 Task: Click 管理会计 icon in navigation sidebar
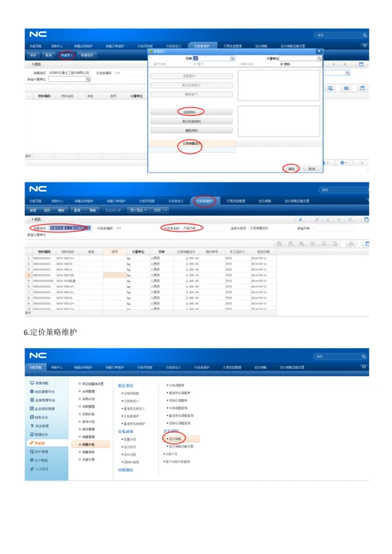click(x=32, y=434)
